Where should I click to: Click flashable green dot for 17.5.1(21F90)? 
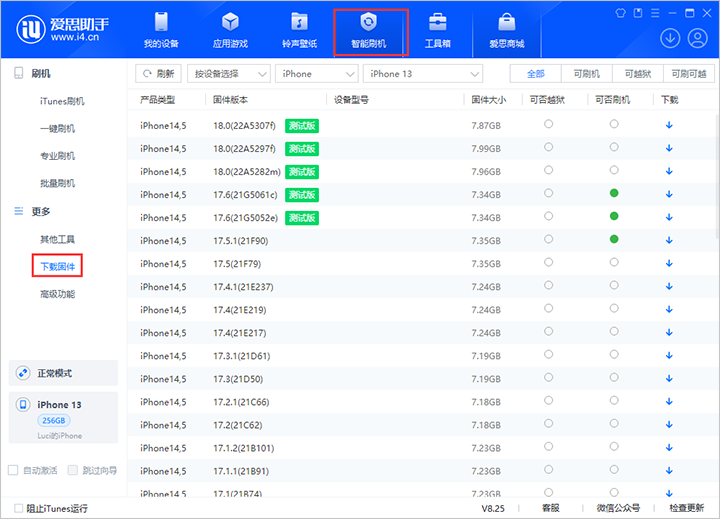614,239
